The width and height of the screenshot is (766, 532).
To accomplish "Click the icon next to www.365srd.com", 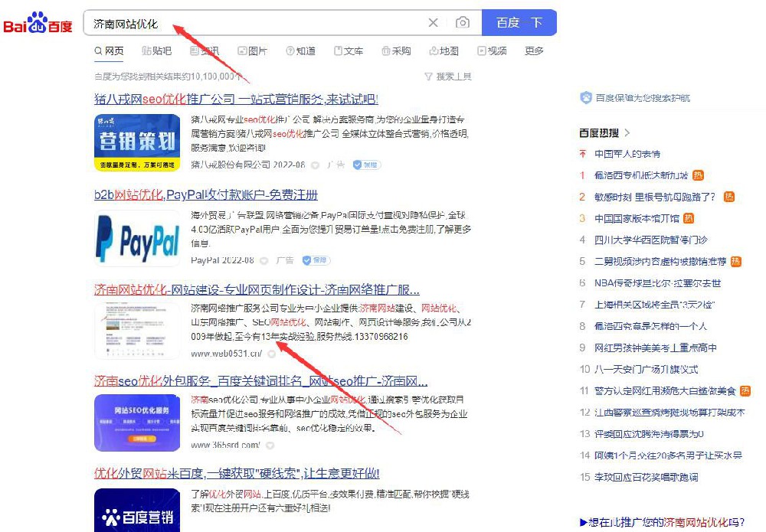I will (270, 446).
